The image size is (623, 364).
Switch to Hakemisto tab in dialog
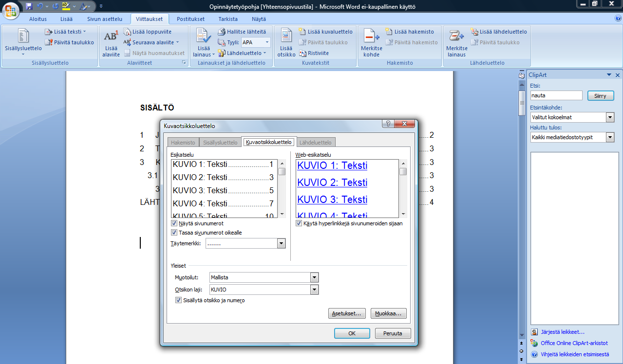(183, 143)
